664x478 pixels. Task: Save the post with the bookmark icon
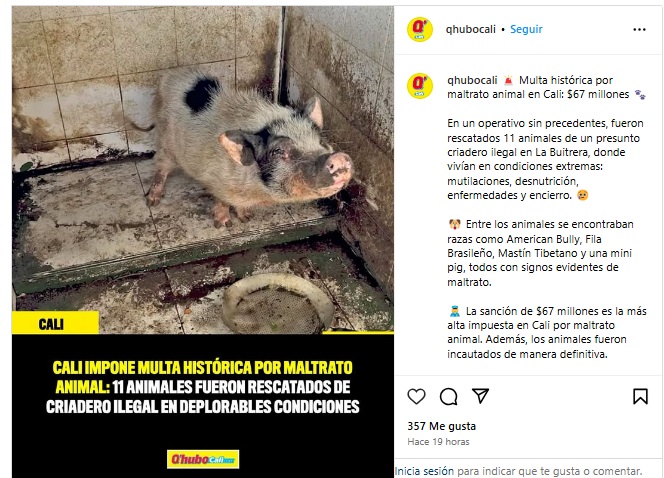(640, 396)
